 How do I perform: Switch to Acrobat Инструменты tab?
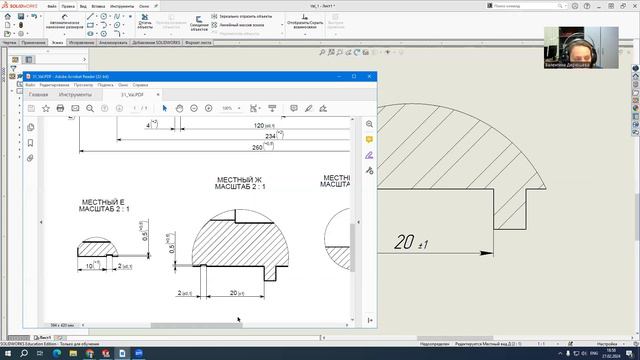(x=75, y=95)
